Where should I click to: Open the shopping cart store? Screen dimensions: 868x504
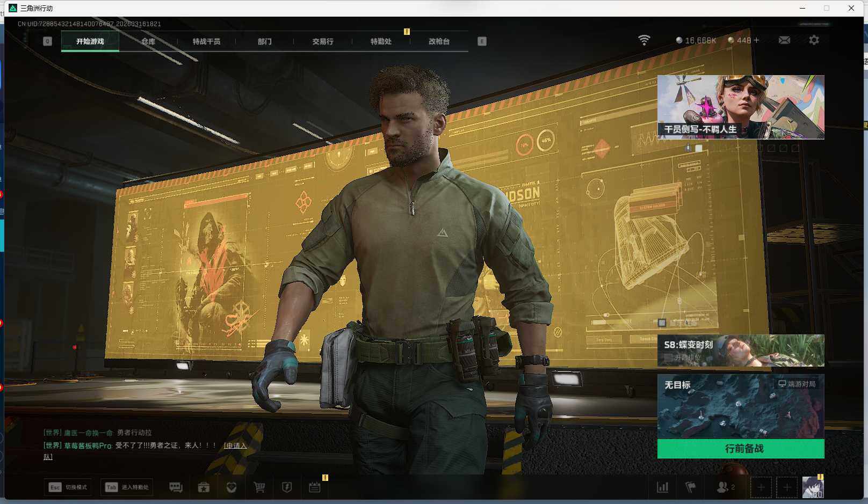(x=259, y=487)
